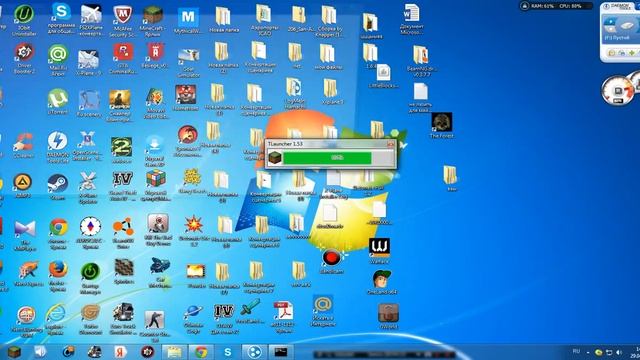This screenshot has height=360, width=640.
Task: Switch to Chrome in the taskbar
Action: 200,352
